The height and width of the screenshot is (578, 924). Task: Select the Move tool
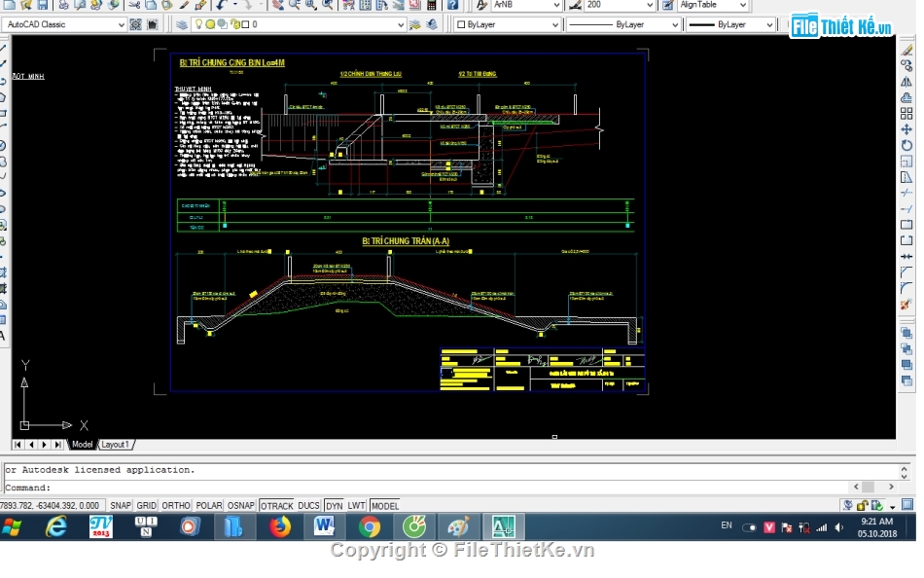[x=906, y=129]
